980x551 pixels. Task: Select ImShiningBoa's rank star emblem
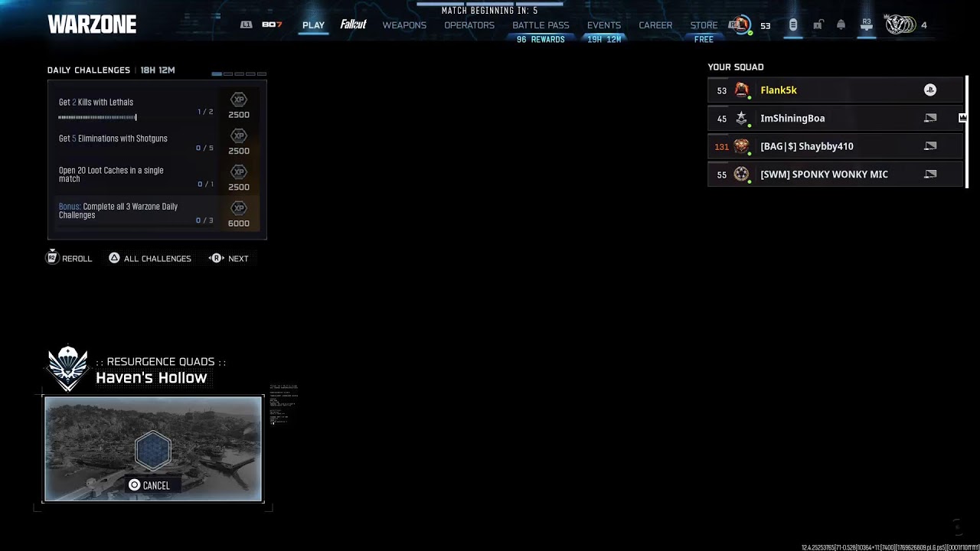tap(741, 118)
